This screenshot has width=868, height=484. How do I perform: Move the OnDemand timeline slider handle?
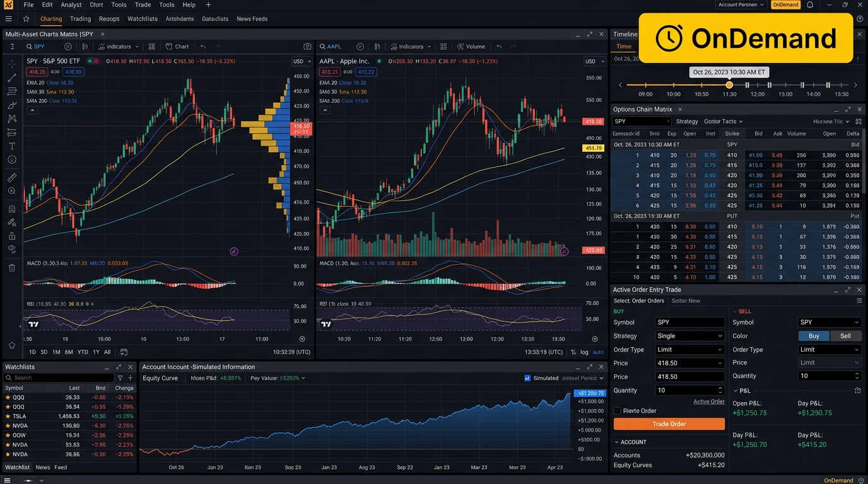(x=729, y=84)
